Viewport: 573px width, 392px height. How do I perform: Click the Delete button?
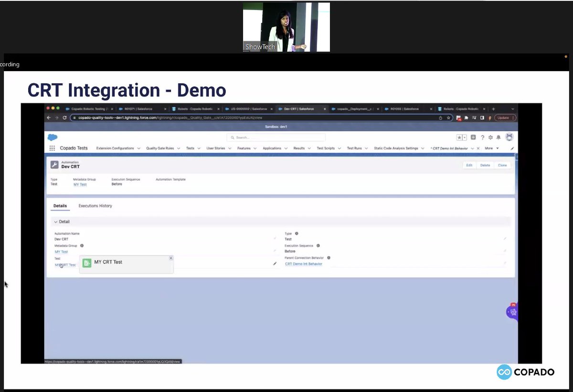tap(485, 165)
